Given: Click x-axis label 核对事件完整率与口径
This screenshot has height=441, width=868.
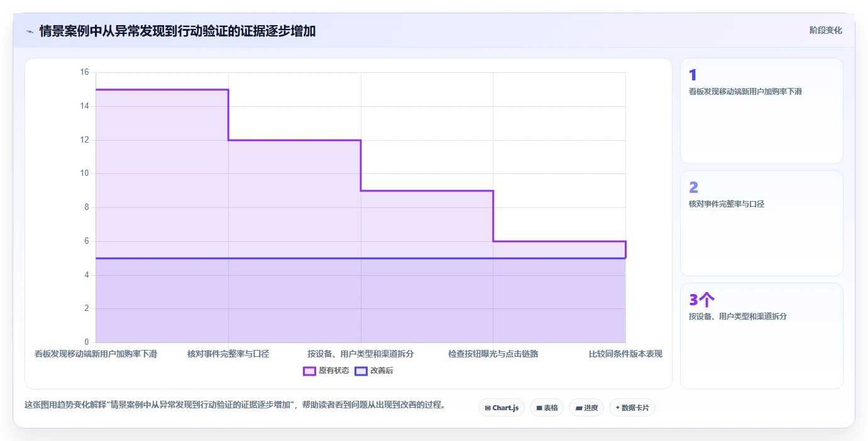Looking at the screenshot, I should 228,354.
